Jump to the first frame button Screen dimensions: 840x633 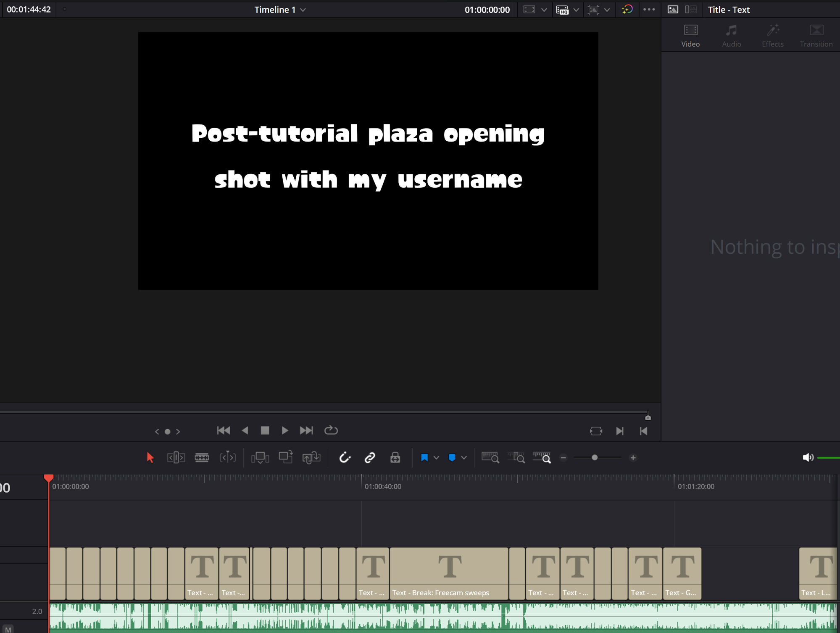coord(224,431)
